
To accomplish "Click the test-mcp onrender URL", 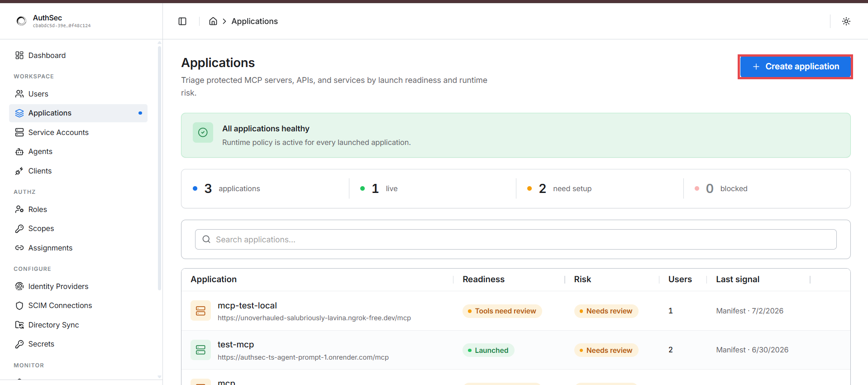I will pyautogui.click(x=303, y=357).
